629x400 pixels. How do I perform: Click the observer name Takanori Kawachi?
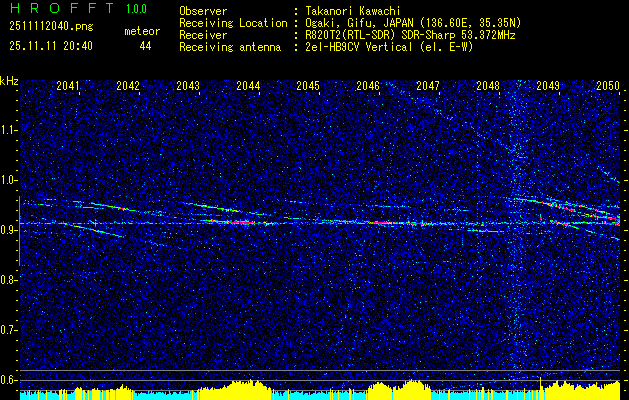tap(353, 11)
